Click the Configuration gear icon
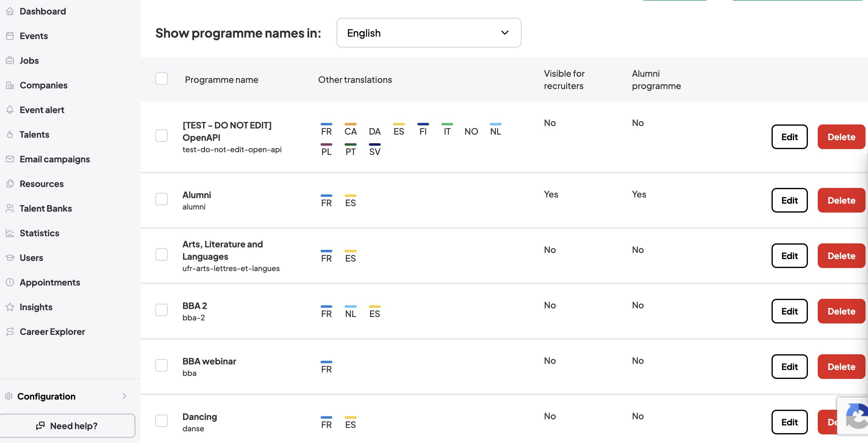This screenshot has width=868, height=443. [x=9, y=396]
